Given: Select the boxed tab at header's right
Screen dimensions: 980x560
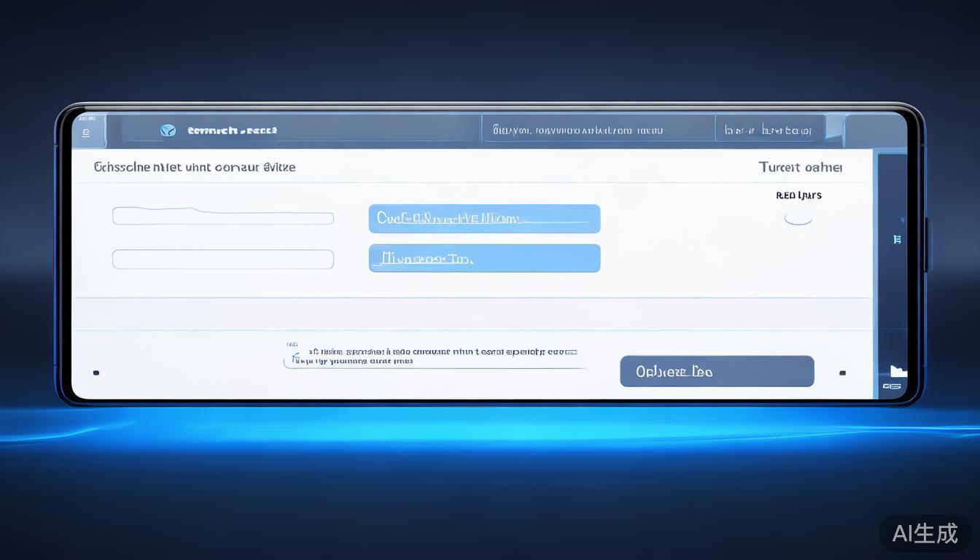Looking at the screenshot, I should coord(769,131).
